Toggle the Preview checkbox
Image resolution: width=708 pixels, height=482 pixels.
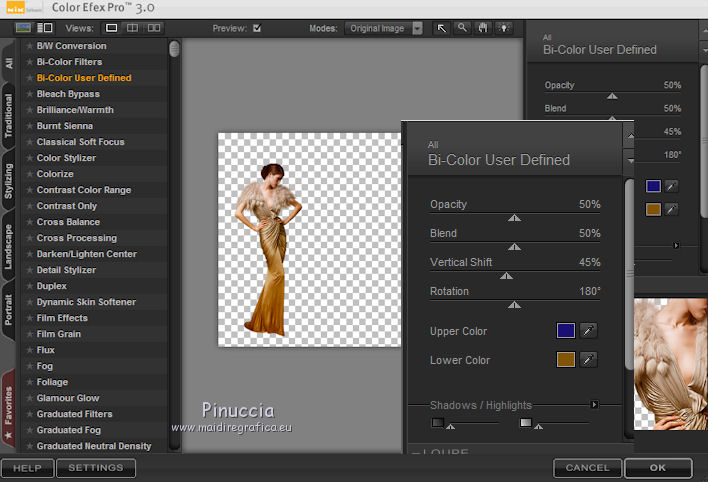(257, 28)
